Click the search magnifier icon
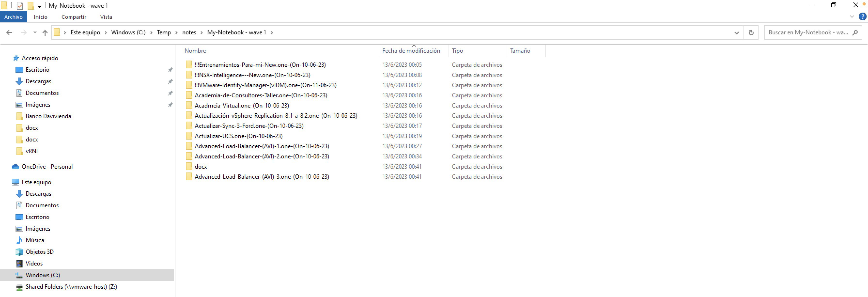 (854, 32)
